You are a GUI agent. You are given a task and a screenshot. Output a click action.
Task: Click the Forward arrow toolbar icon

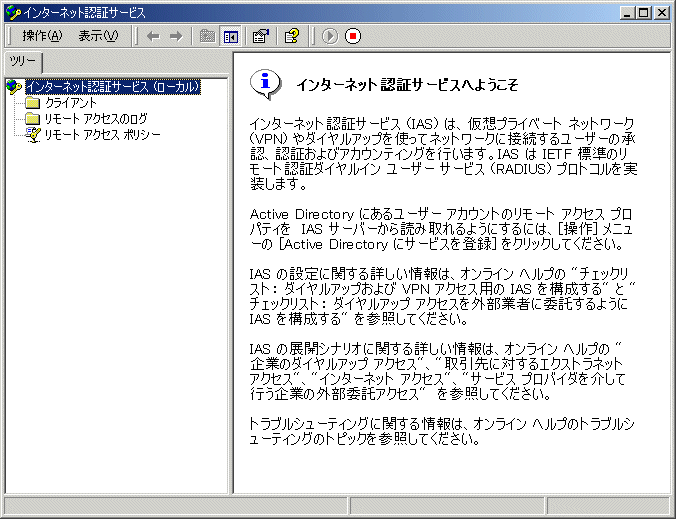click(176, 36)
